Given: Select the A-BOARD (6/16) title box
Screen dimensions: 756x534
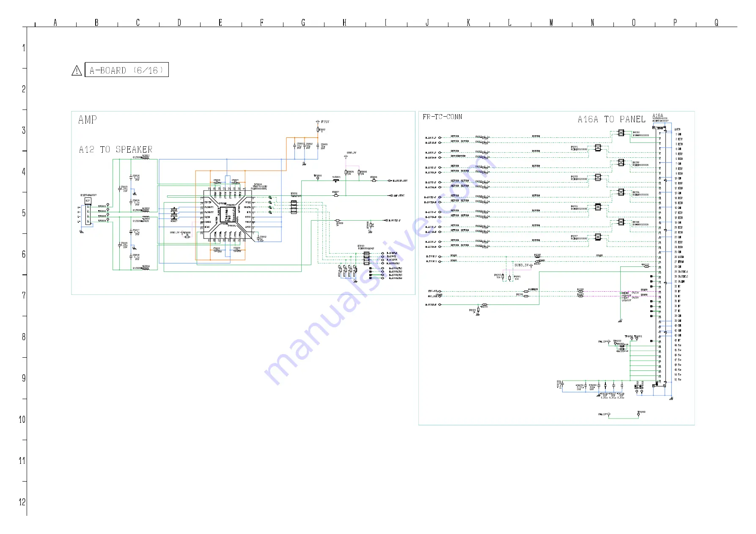Looking at the screenshot, I should coord(126,70).
